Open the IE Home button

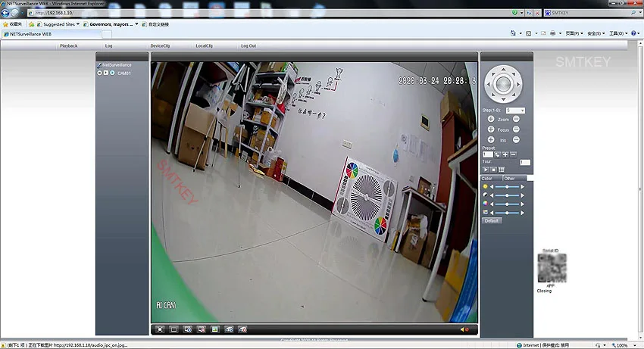513,33
